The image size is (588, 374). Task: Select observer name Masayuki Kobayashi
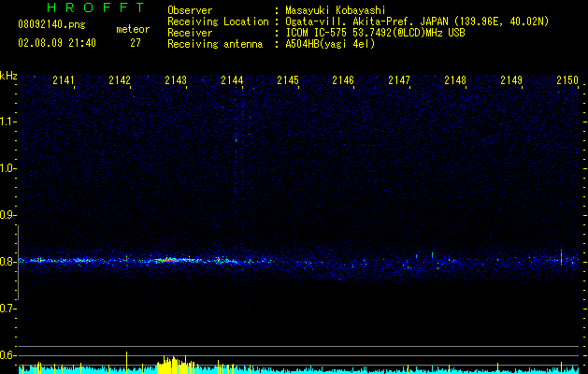pos(336,10)
